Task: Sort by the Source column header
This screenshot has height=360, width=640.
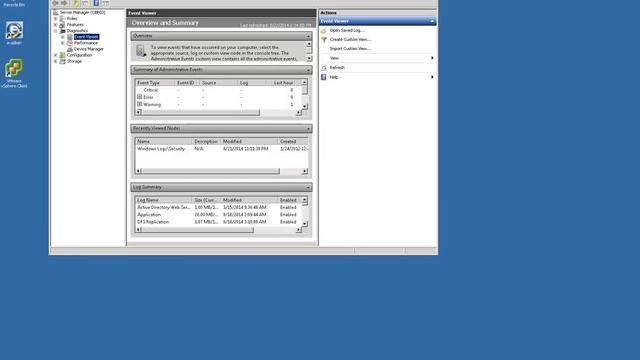Action: [x=218, y=83]
